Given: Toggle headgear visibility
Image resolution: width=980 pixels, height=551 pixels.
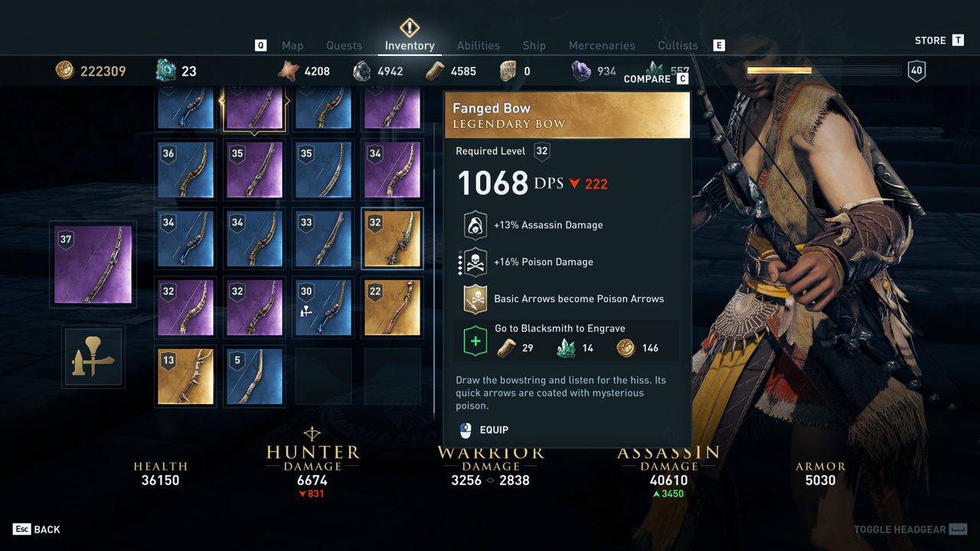Looking at the screenshot, I should (911, 530).
